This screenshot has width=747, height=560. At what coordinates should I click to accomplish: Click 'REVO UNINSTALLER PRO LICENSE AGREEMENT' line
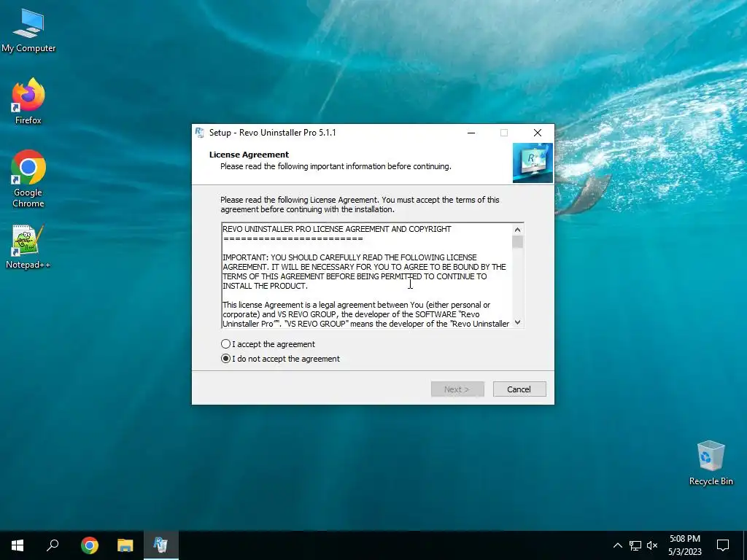click(337, 229)
